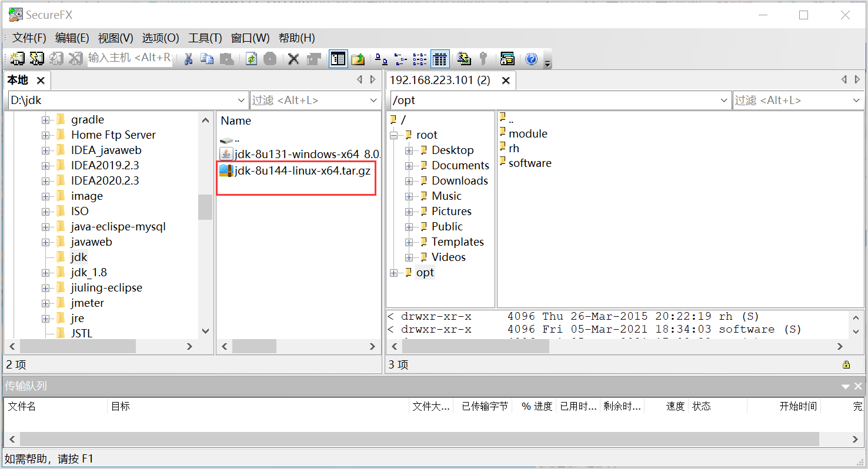This screenshot has width=868, height=469.
Task: Open the local filter dropdown
Action: 373,101
